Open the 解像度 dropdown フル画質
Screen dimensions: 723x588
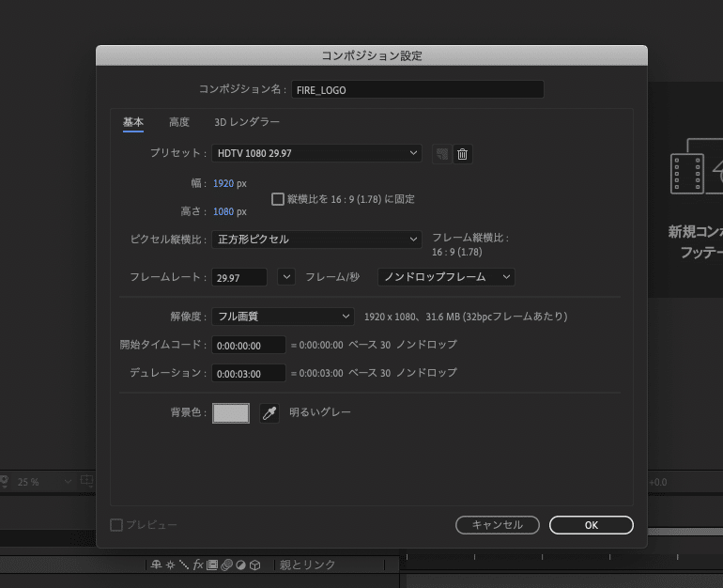pos(283,317)
